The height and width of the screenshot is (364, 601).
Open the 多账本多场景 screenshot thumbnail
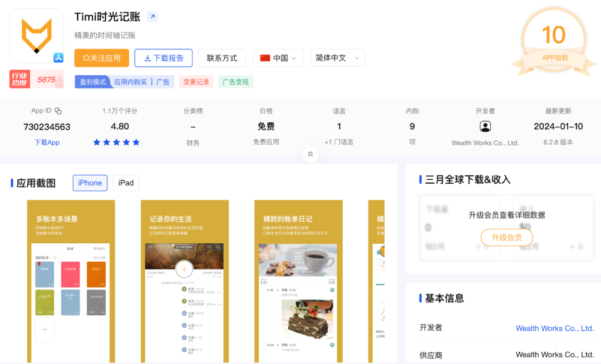coord(71,281)
